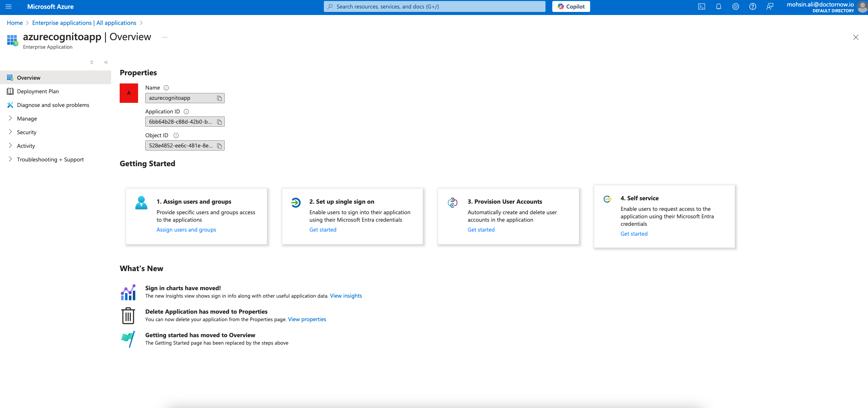This screenshot has width=868, height=408.
Task: Open the portal hamburger menu
Action: [9, 6]
